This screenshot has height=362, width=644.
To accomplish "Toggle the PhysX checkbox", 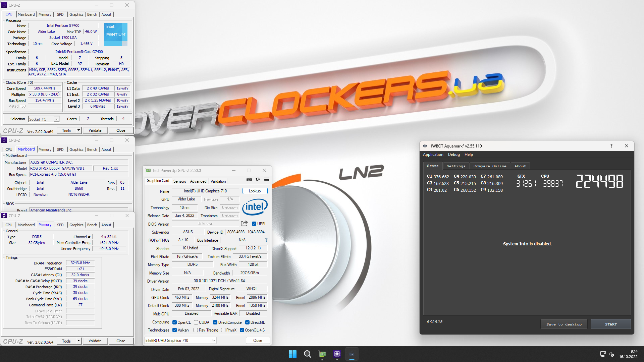I will [x=223, y=330].
